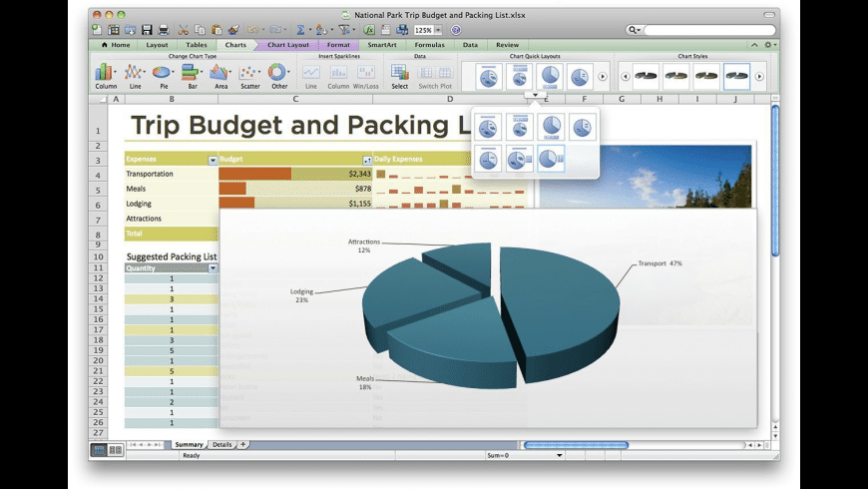868x489 pixels.
Task: Switch to Page Layout view toggle
Action: [116, 450]
